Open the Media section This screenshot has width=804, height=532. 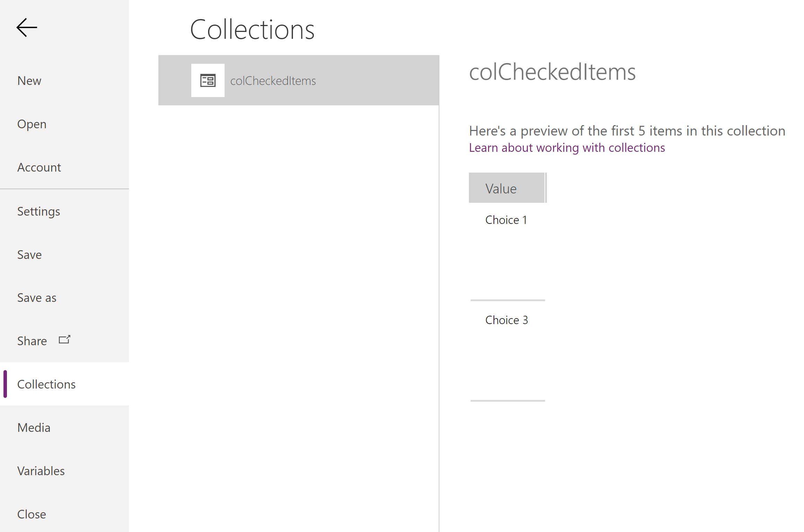[34, 427]
